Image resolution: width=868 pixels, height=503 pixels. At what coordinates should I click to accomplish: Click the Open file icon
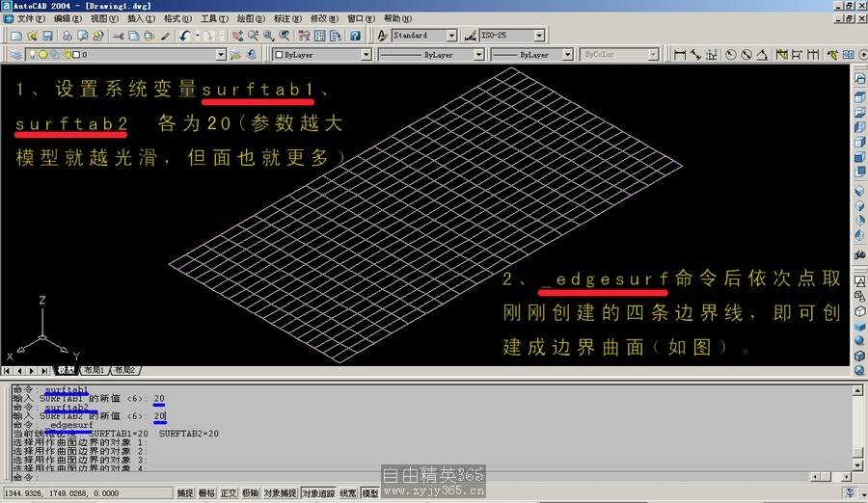[32, 36]
